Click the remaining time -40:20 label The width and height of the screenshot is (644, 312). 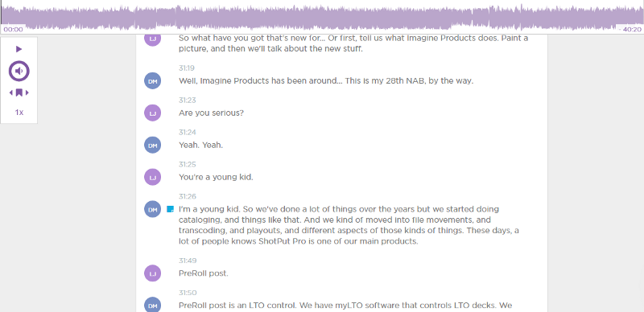(x=630, y=30)
